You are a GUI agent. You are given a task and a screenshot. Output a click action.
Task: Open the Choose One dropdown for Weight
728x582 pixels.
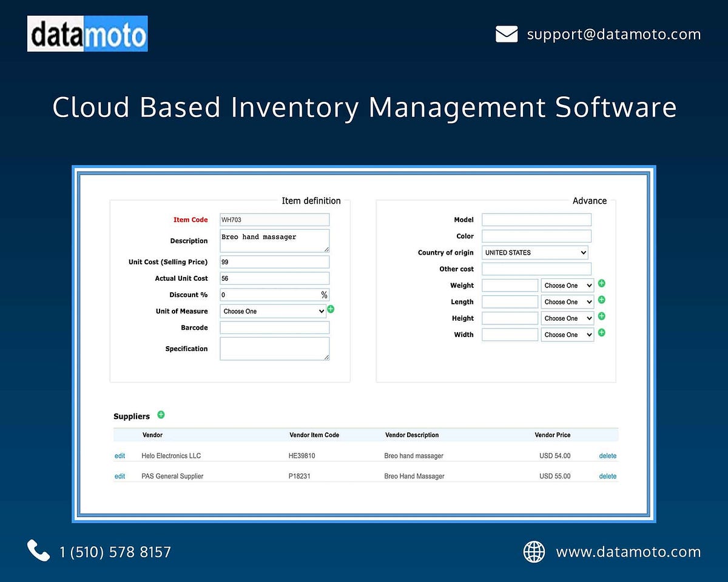567,285
